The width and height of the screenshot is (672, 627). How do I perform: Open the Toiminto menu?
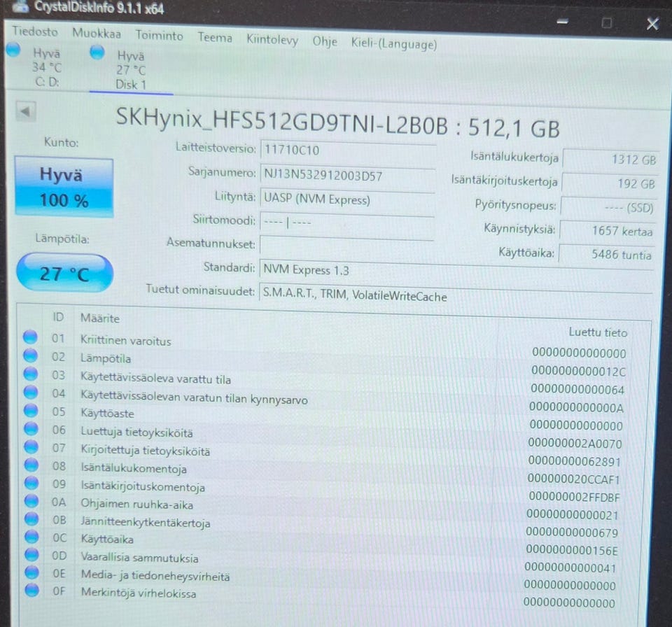[x=159, y=35]
